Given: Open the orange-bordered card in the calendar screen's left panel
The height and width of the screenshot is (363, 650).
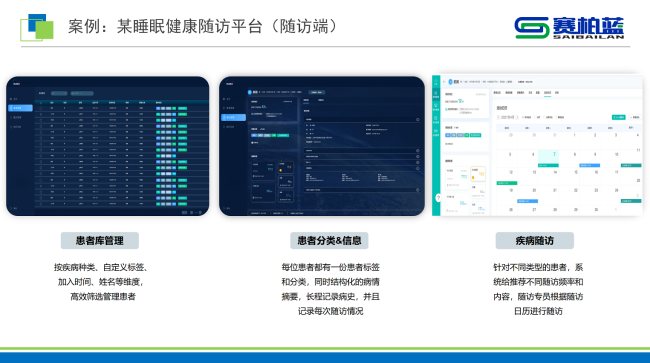Looking at the screenshot, I should 478,174.
